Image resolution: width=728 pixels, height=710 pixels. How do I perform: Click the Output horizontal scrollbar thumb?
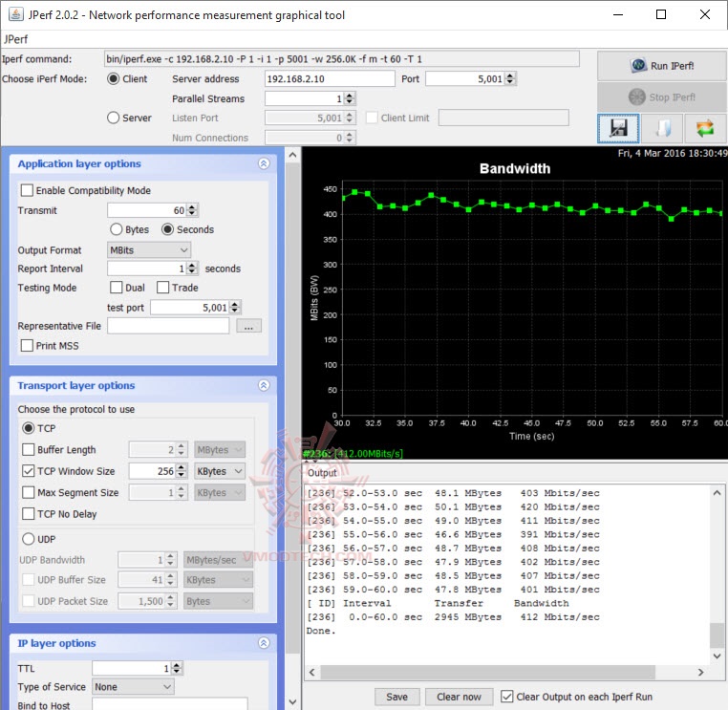click(487, 673)
